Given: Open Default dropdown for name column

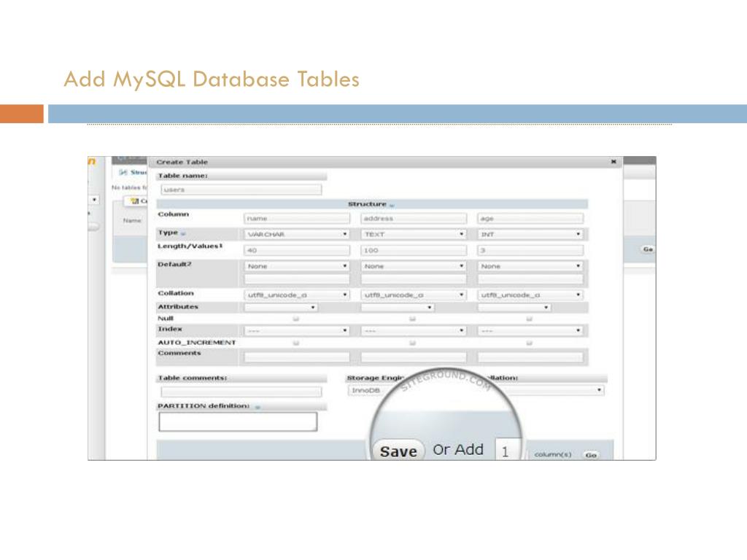Looking at the screenshot, I should [297, 266].
